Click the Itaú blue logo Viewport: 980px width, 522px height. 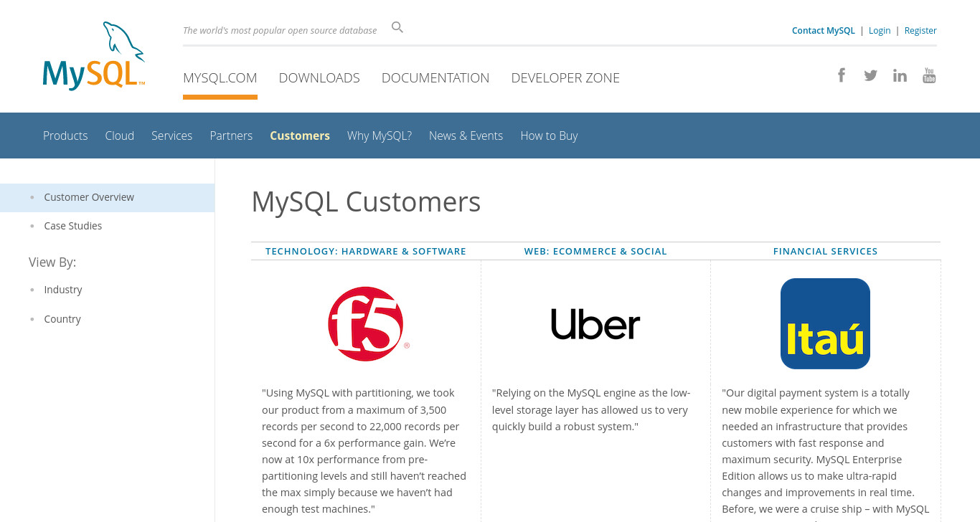pos(825,323)
